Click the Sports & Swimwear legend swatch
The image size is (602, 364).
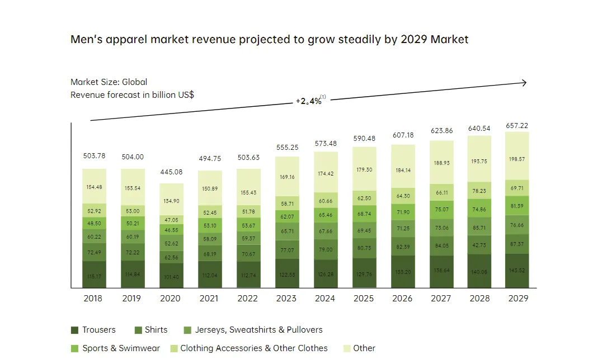pos(74,348)
